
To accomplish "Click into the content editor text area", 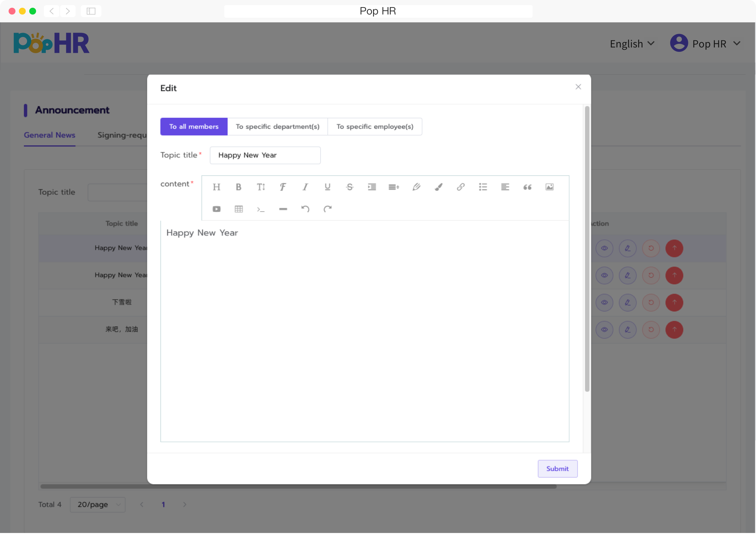I will pos(365,331).
